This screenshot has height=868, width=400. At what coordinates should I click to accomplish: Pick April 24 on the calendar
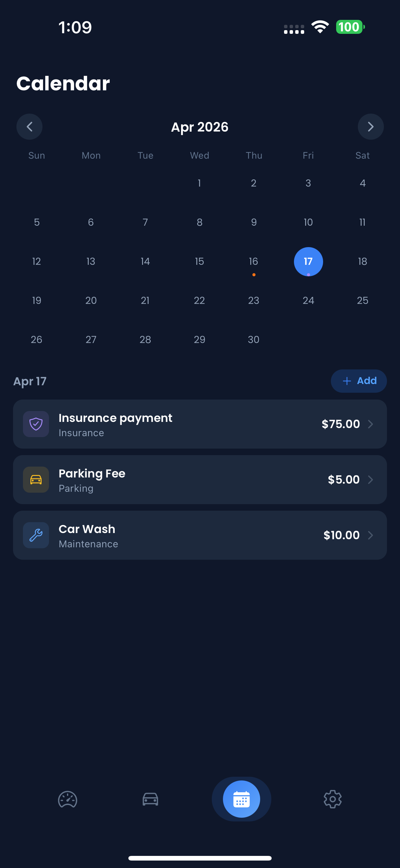click(x=309, y=301)
